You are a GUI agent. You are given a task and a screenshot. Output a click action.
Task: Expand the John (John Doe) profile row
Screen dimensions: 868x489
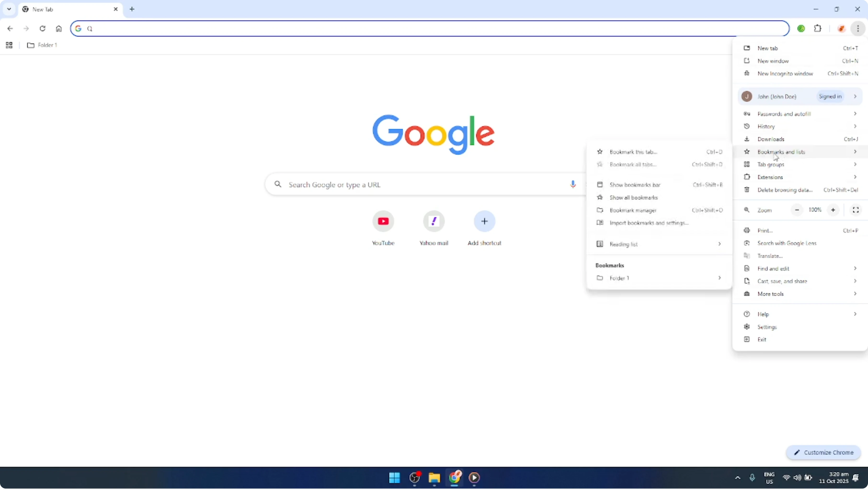(800, 96)
